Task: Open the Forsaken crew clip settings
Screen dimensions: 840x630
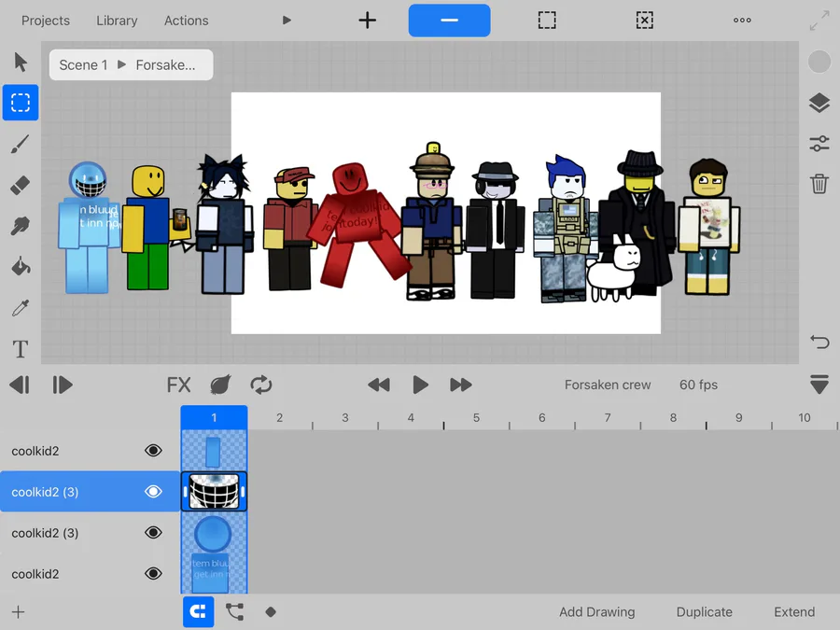Action: tap(608, 385)
